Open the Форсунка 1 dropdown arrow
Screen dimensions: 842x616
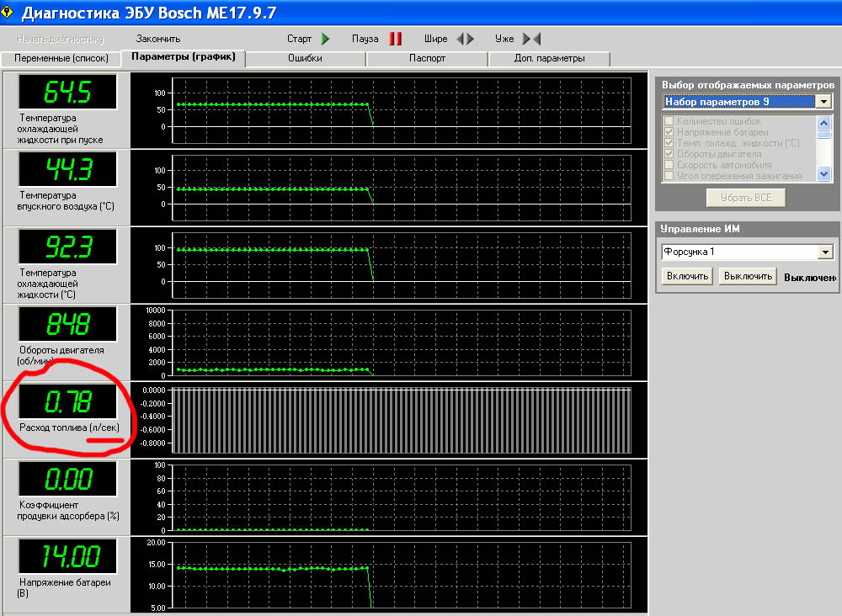(x=825, y=252)
